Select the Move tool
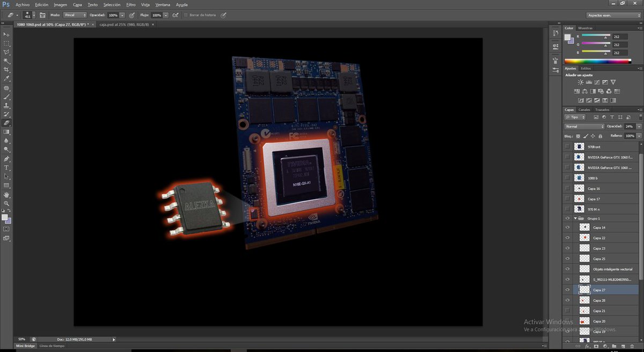Viewport: 644px width, 352px height. pyautogui.click(x=7, y=34)
